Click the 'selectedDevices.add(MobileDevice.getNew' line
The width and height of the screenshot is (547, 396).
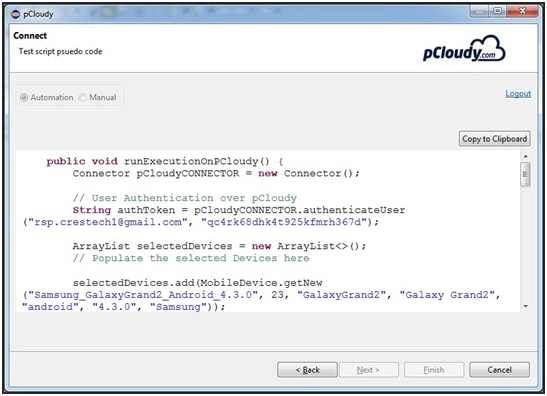[197, 283]
